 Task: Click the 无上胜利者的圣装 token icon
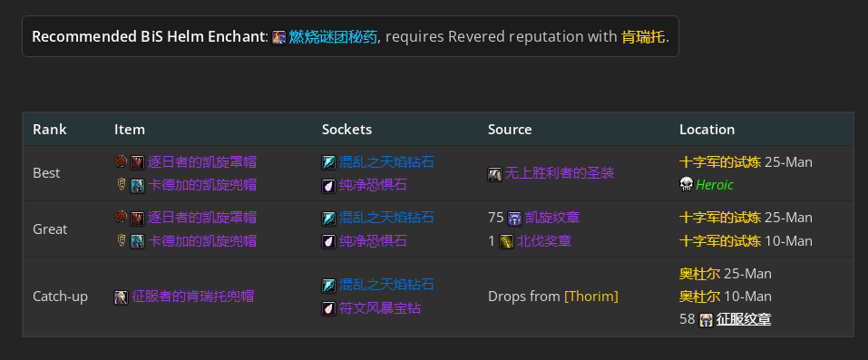494,174
